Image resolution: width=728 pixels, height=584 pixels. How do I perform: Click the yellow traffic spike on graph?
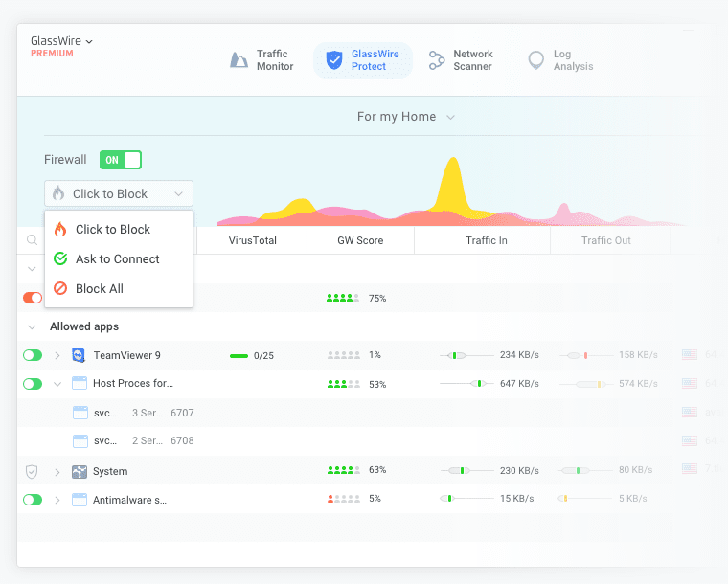pyautogui.click(x=453, y=186)
